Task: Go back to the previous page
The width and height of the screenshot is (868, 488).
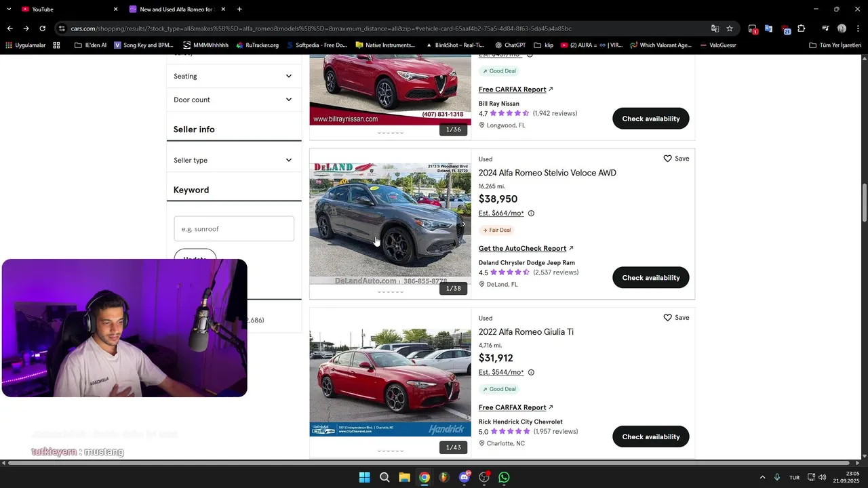Action: 9,28
